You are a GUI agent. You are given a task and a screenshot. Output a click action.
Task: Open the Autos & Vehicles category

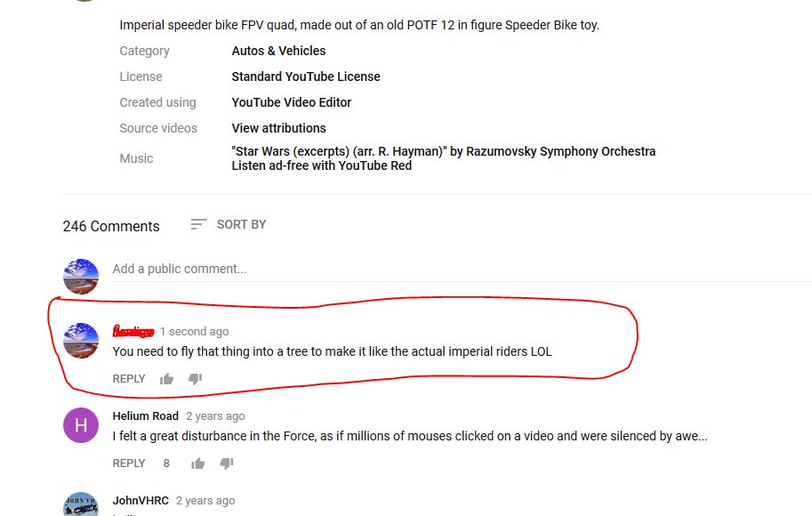[x=278, y=51]
